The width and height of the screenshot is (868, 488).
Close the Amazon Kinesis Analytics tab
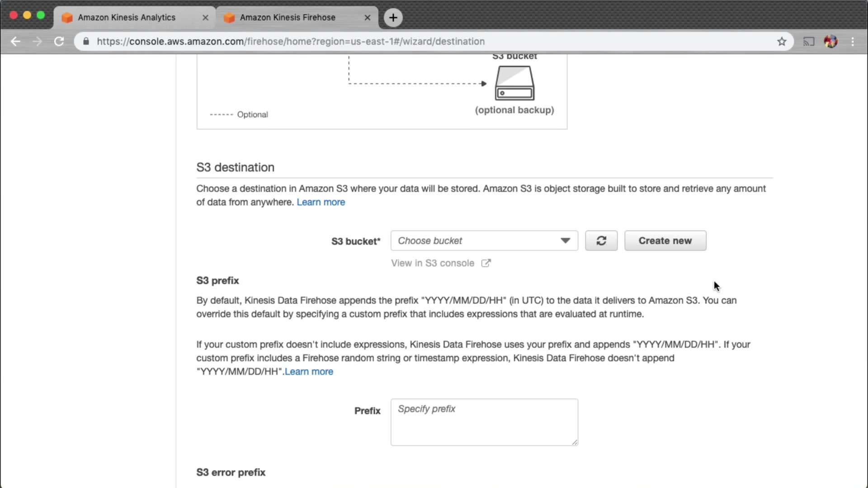coord(205,18)
